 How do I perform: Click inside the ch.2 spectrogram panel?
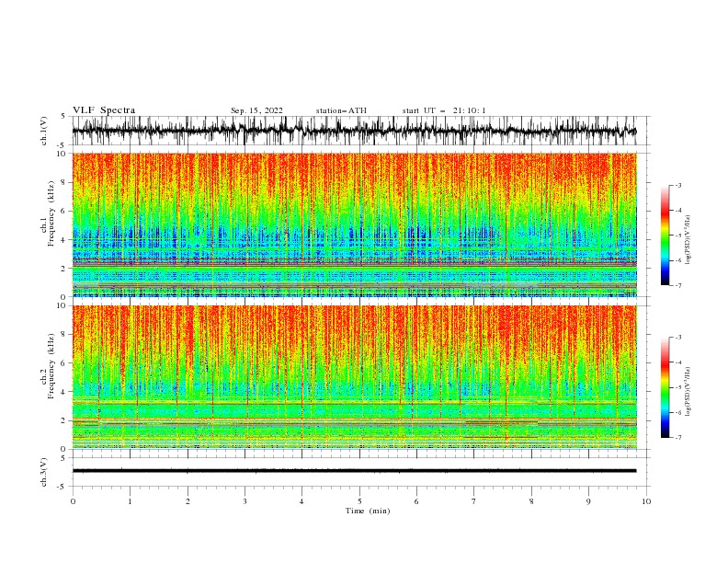tap(354, 377)
